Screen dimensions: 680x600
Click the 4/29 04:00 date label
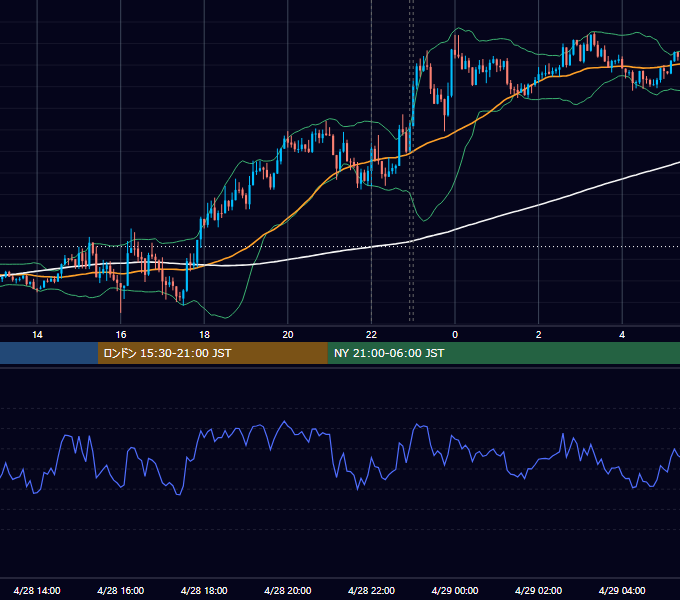click(622, 590)
